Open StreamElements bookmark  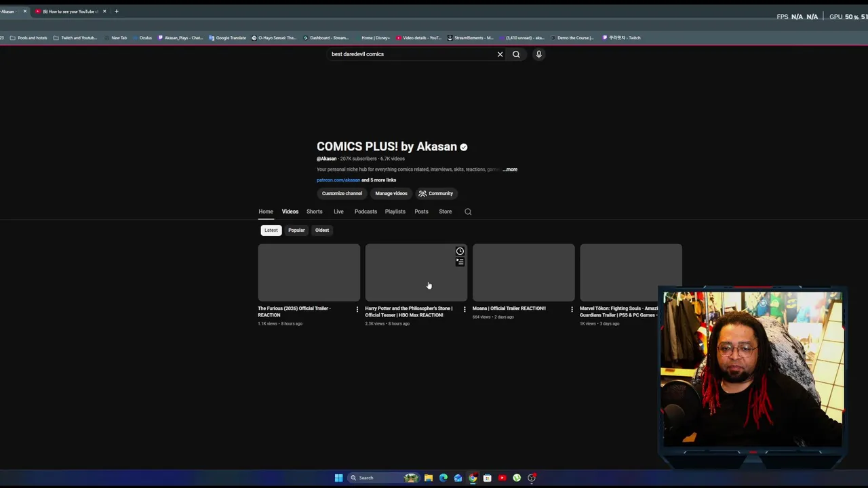tap(471, 38)
